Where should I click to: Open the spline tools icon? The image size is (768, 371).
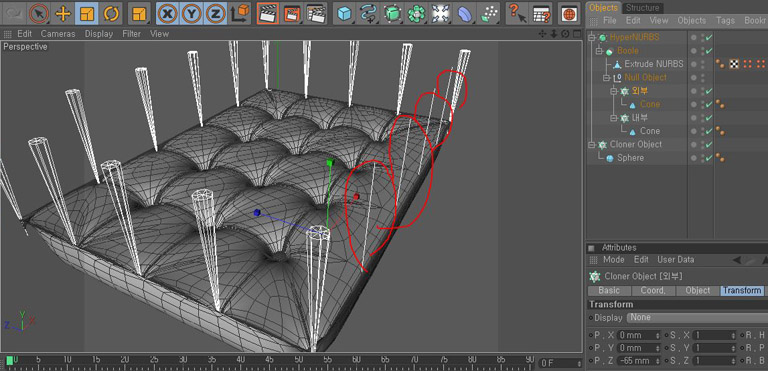tap(368, 13)
